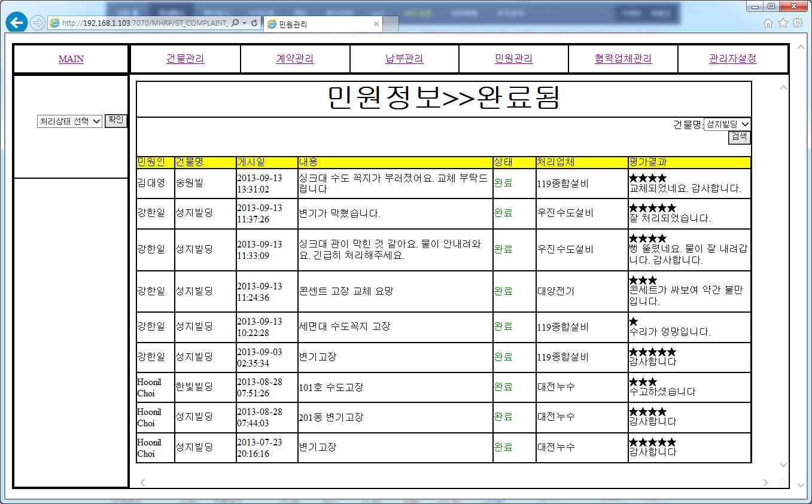This screenshot has height=504, width=812.
Task: Open the 관리자설정 menu link
Action: point(732,59)
